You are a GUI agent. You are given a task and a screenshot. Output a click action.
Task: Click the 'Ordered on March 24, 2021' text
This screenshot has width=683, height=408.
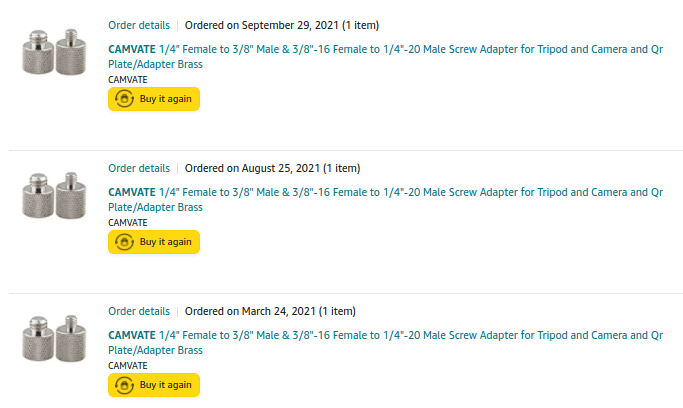coord(250,311)
